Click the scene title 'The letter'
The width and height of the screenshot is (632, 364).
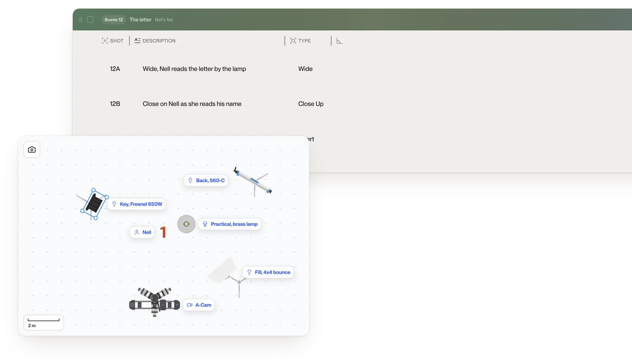[x=140, y=20]
